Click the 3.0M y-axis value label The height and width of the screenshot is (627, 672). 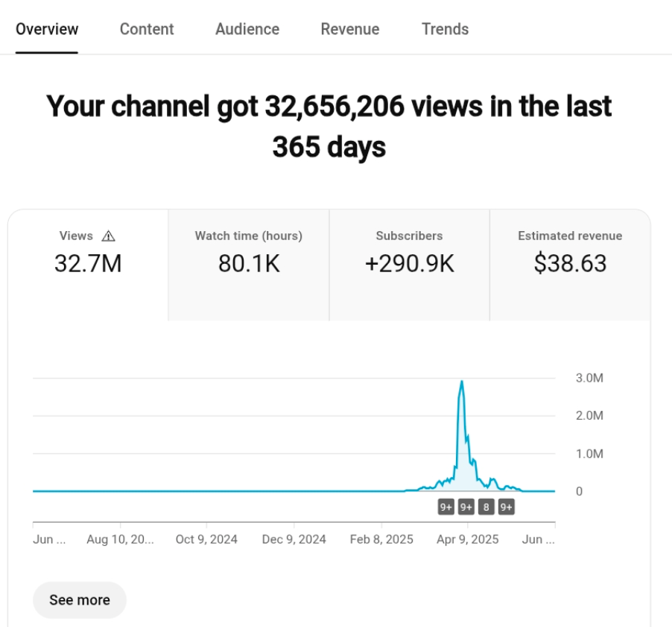[x=589, y=378]
